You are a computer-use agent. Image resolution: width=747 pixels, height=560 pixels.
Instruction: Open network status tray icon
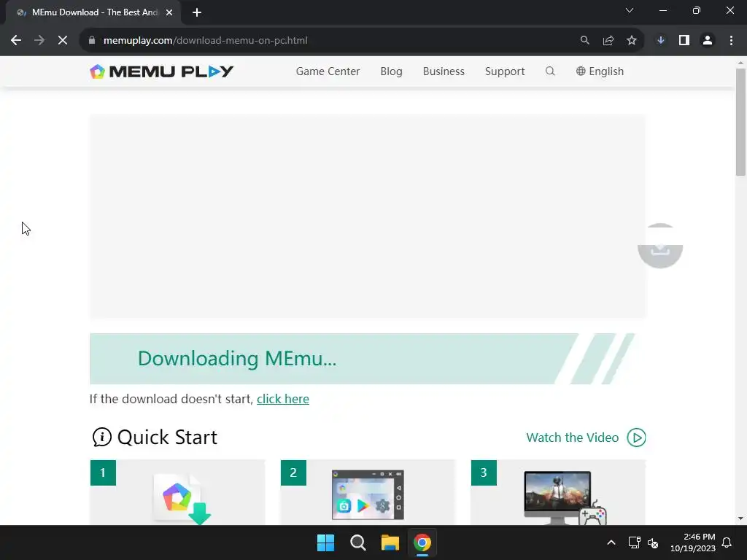point(635,542)
